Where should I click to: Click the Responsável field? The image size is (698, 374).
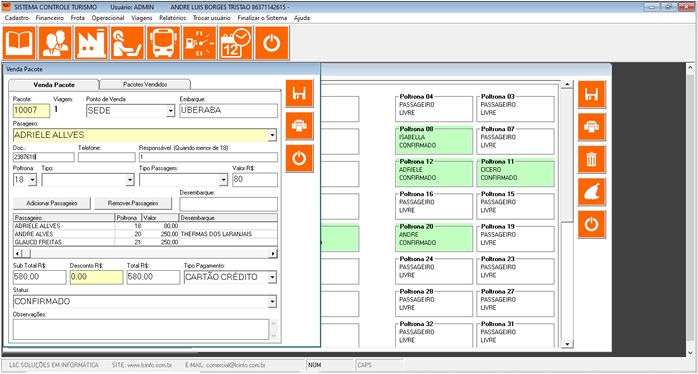208,157
